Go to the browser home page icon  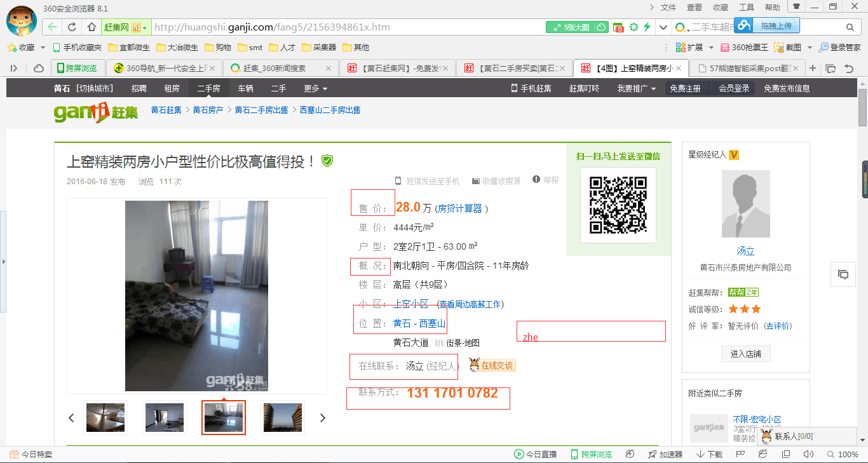click(x=92, y=27)
